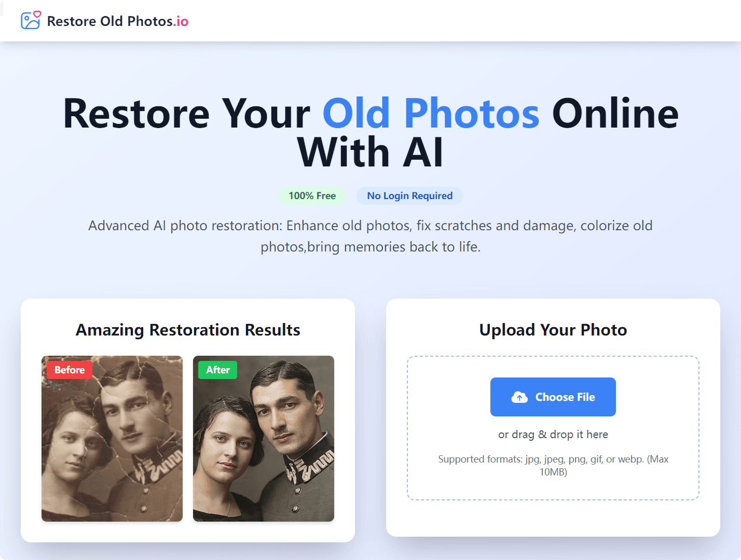Open the Restore Old Photos.io home link

(104, 21)
